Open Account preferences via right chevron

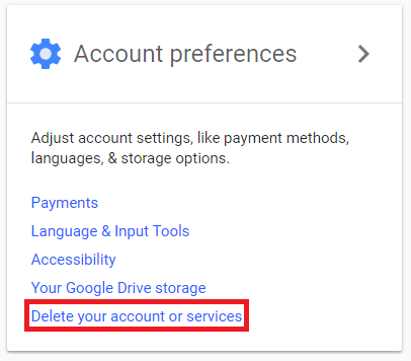[x=364, y=54]
